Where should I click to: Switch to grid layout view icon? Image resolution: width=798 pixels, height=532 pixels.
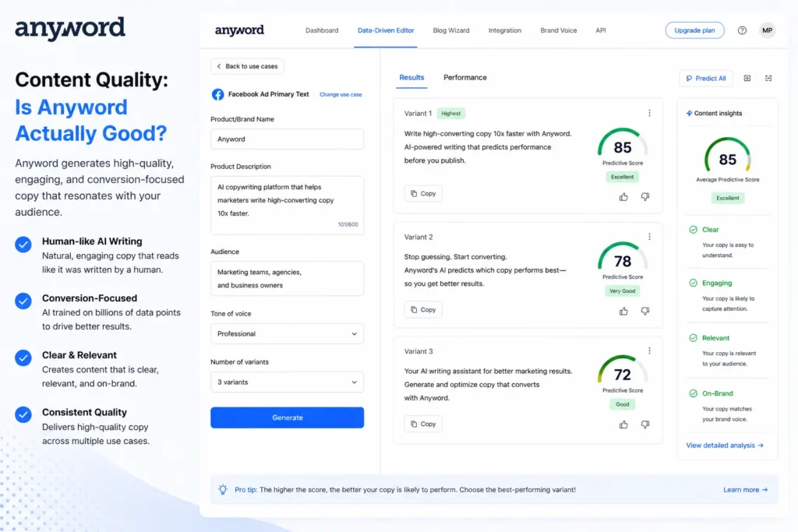pyautogui.click(x=747, y=79)
